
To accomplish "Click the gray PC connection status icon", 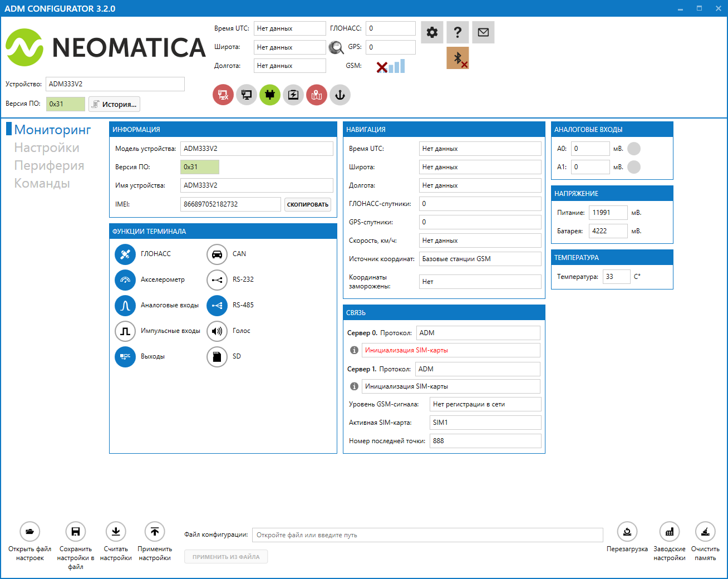I will 247,95.
